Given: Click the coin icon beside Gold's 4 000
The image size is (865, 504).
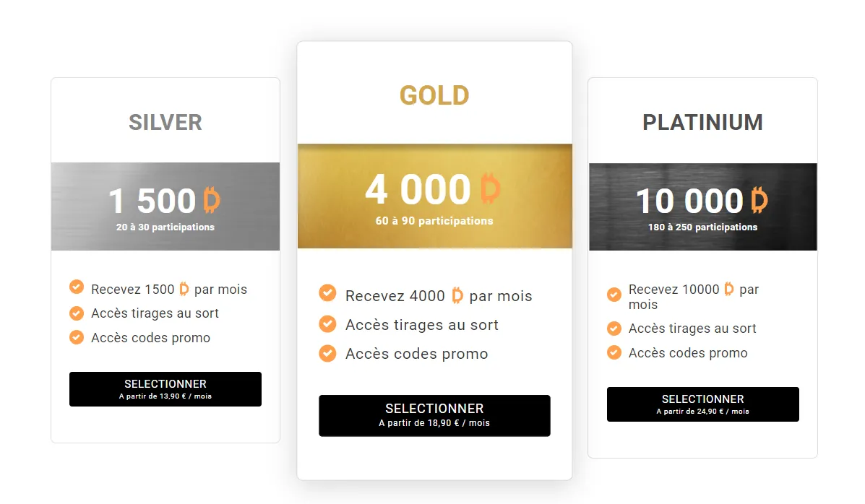Looking at the screenshot, I should point(490,189).
